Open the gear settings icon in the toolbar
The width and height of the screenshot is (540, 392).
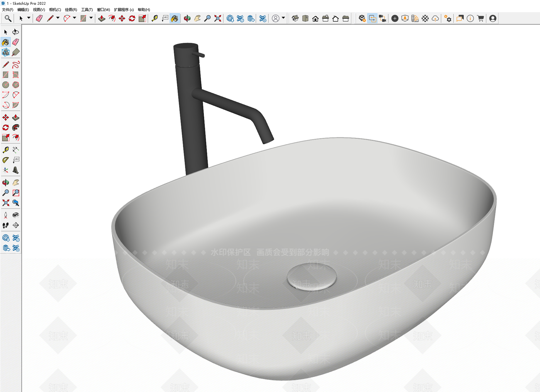tap(448, 18)
